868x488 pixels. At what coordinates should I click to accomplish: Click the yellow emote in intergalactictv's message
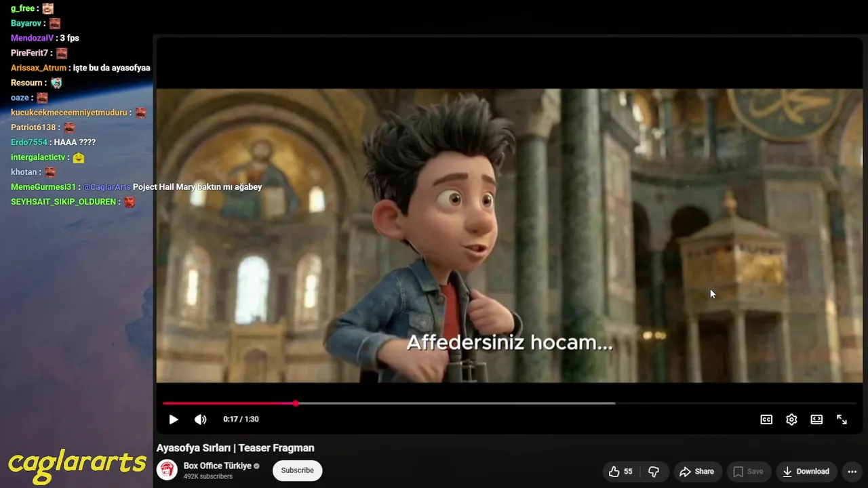[79, 158]
